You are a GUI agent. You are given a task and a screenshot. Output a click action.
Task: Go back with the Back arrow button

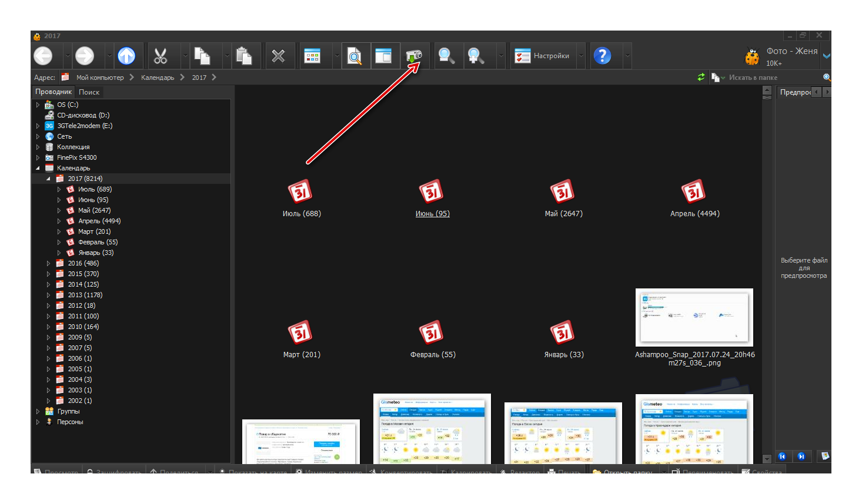(43, 56)
